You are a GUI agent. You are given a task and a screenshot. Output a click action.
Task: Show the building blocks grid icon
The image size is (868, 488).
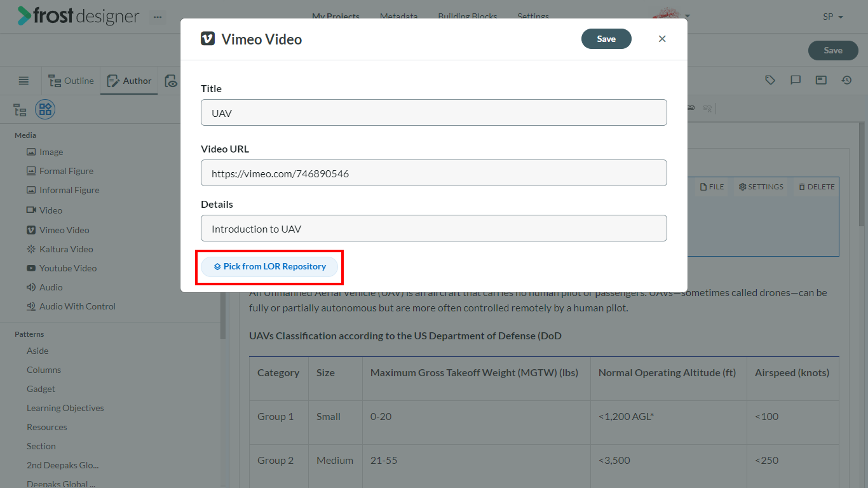point(45,110)
